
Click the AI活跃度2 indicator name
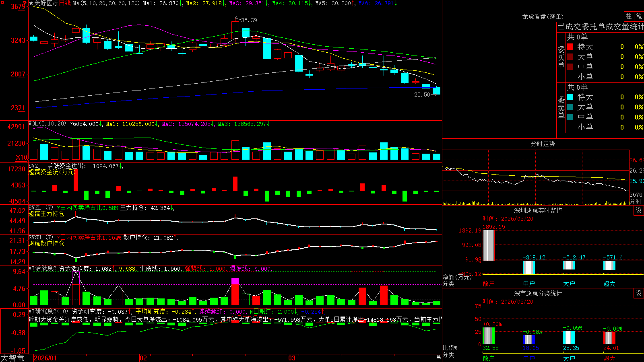coord(43,268)
